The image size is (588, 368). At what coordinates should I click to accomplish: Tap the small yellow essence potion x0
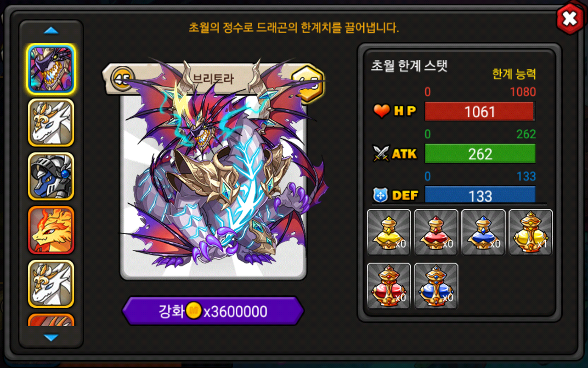coord(389,232)
